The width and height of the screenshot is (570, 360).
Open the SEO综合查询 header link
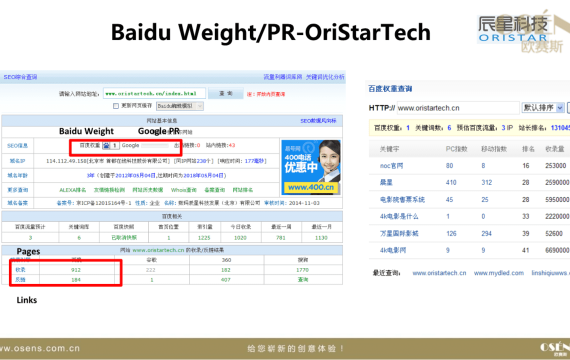click(x=20, y=77)
